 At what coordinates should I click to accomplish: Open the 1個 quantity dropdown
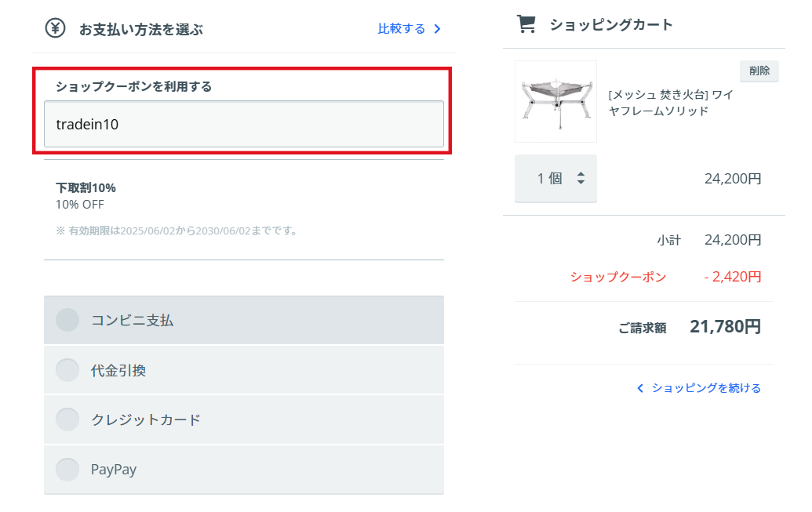(x=555, y=179)
